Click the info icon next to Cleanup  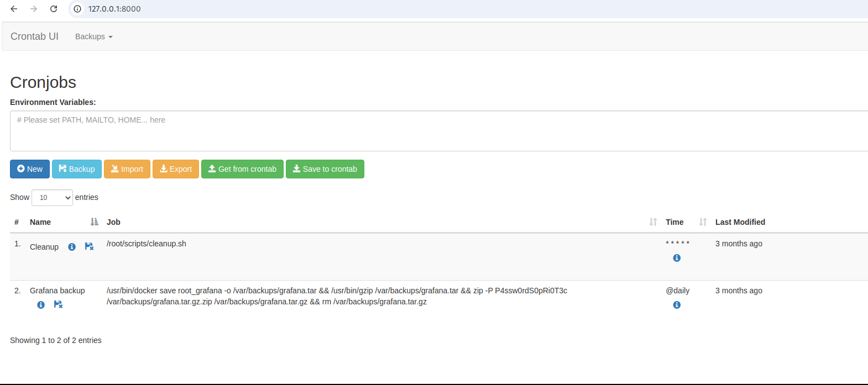click(x=72, y=247)
